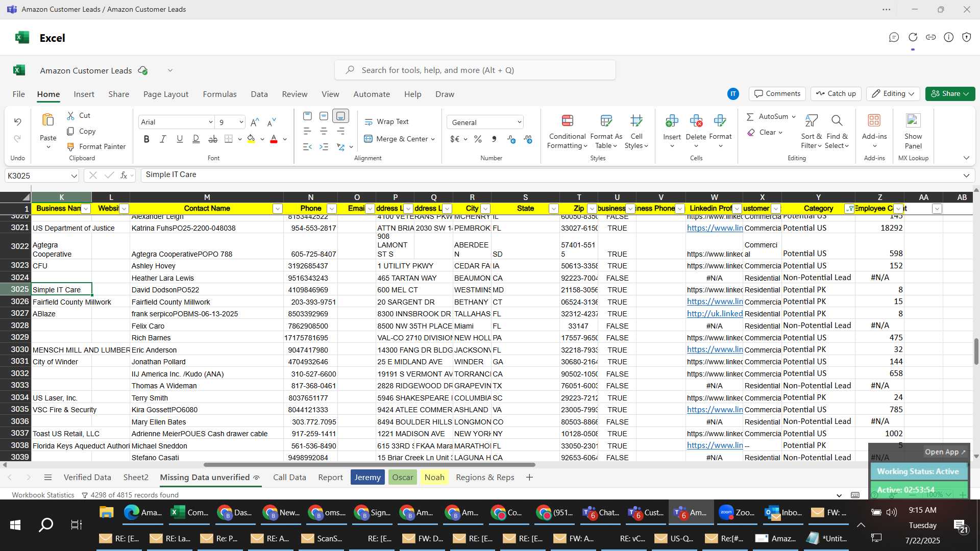Click Format cells icon
Screen dimensions: 980x551
point(720,121)
